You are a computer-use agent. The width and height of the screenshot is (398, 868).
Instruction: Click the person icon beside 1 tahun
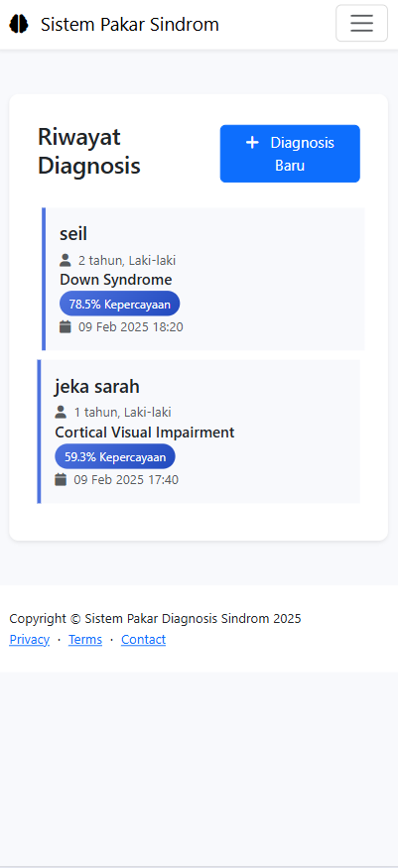(x=61, y=412)
